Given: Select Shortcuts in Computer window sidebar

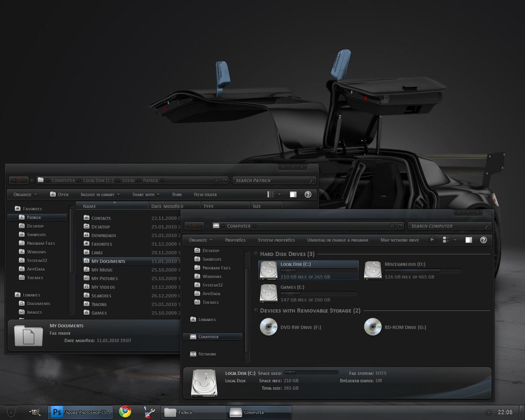Looking at the screenshot, I should (212, 259).
